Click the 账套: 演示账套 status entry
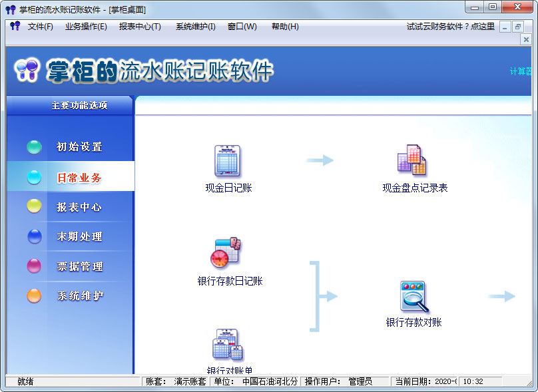Image resolution: width=538 pixels, height=392 pixels. pos(176,381)
